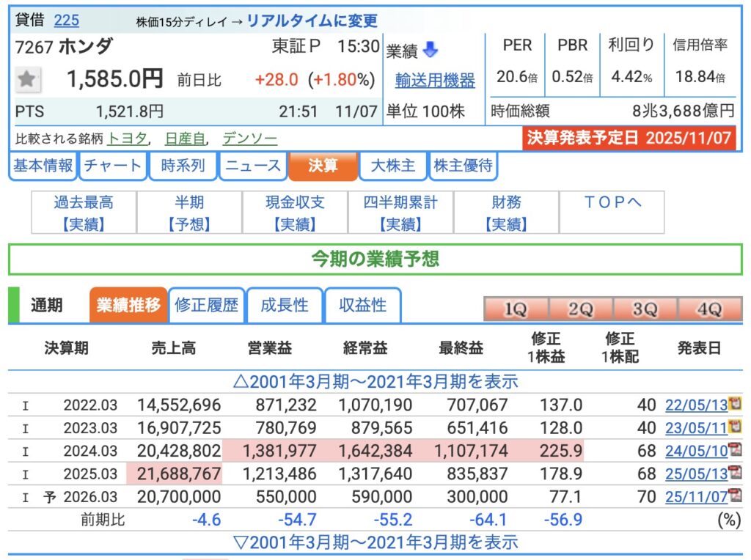Viewport: 751px width, 560px height.
Task: Open PDF icon beside 25/05/13 date
Action: (x=734, y=473)
